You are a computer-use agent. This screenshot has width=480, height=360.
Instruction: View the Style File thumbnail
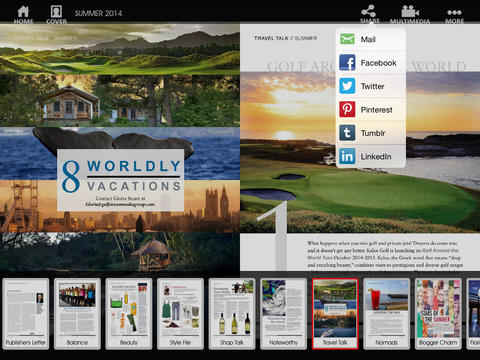coord(180,314)
